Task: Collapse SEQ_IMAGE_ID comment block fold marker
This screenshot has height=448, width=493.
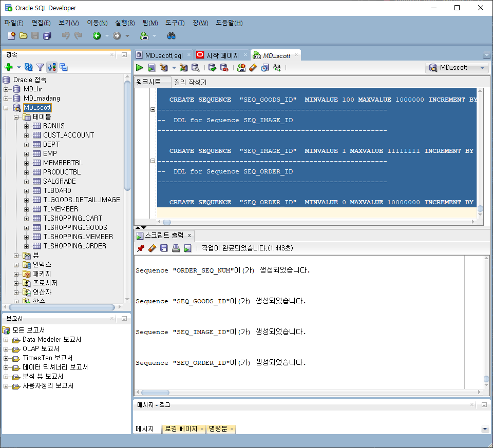Action: (x=153, y=110)
